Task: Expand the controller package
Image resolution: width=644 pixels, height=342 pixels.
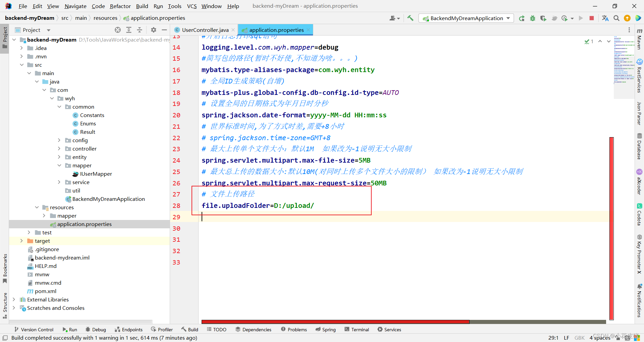Action: 59,149
